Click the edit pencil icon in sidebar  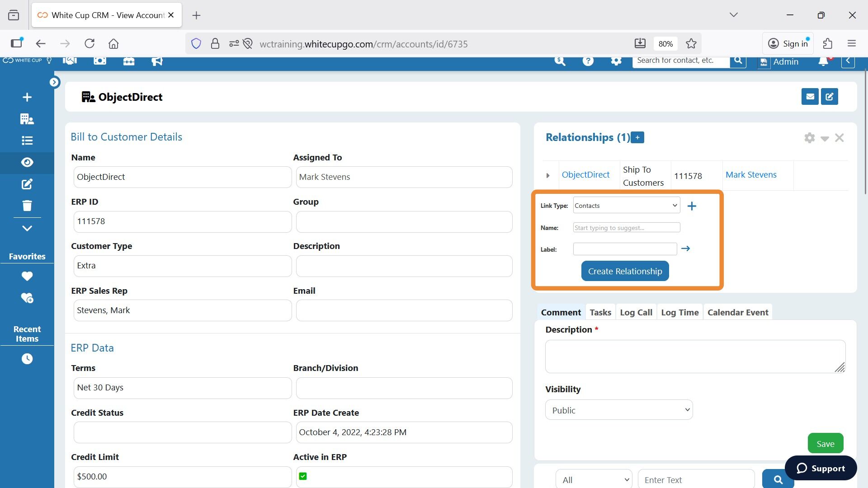click(x=27, y=184)
